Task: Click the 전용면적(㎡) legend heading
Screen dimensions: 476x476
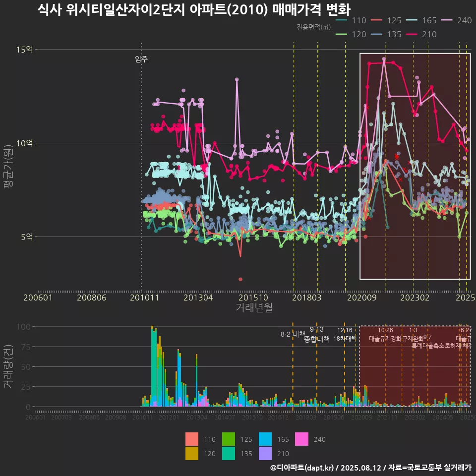Action: (313, 27)
